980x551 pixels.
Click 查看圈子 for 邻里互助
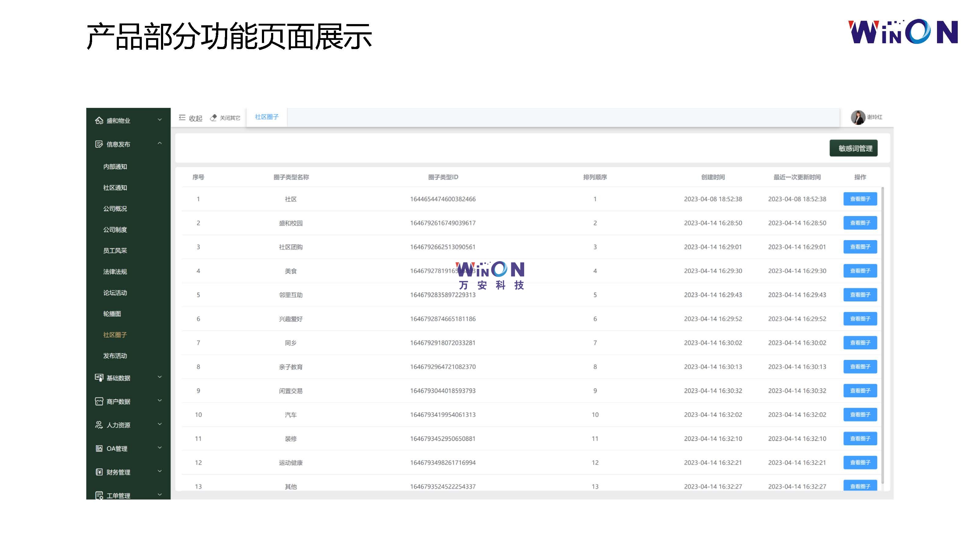pos(860,295)
